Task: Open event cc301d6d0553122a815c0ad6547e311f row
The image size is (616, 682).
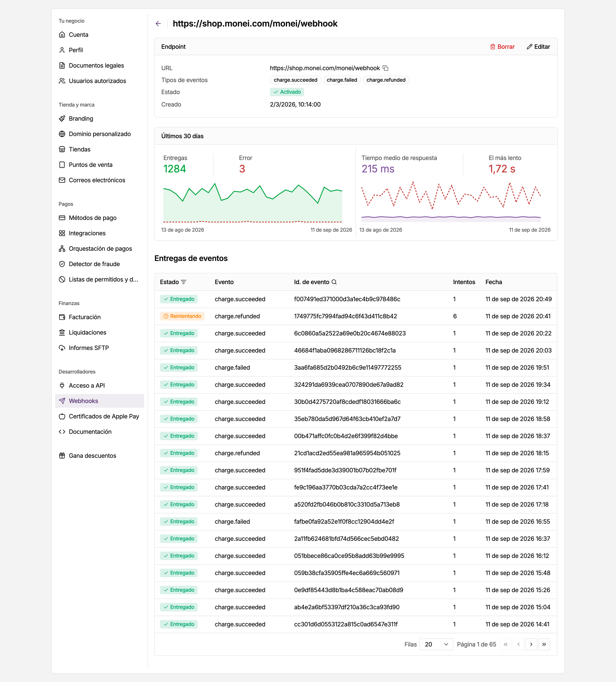Action: pyautogui.click(x=355, y=624)
